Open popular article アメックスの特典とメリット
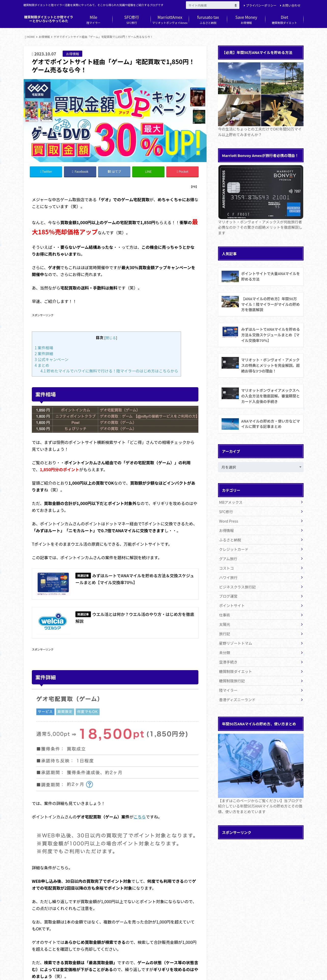Image resolution: width=327 pixels, height=980 pixels. tap(261, 365)
